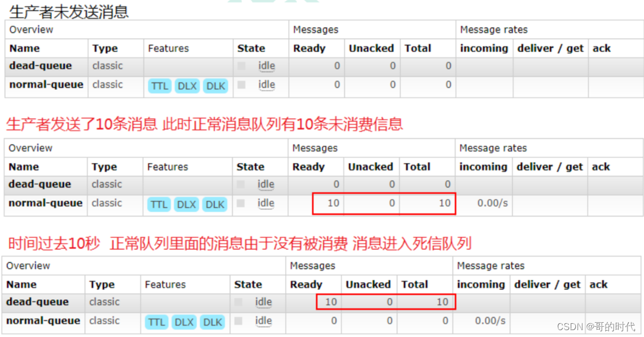
Task: Sort top table by Type column
Action: click(105, 49)
